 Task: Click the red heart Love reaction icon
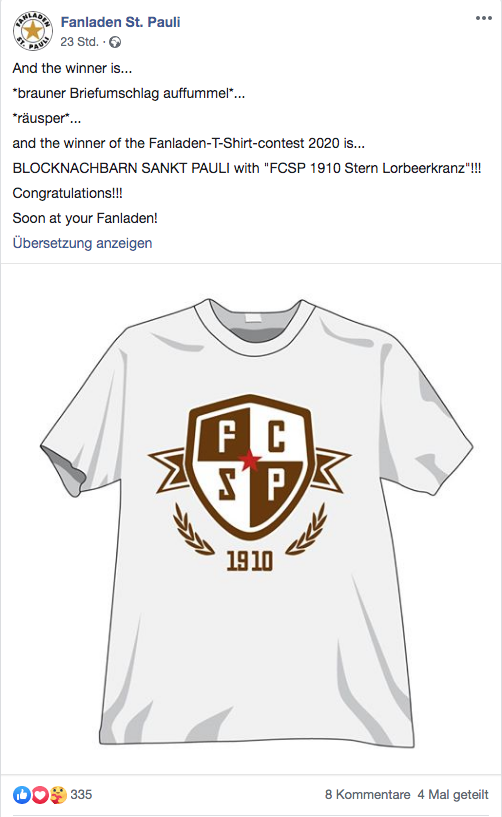point(40,795)
